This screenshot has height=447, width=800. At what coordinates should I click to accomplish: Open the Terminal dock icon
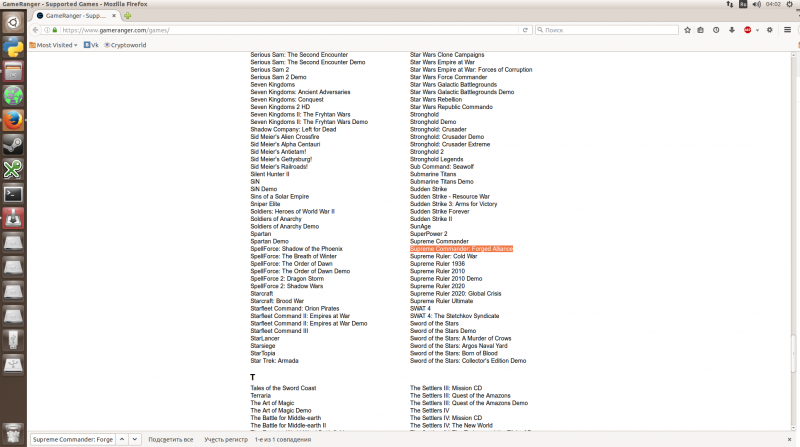coord(13,194)
